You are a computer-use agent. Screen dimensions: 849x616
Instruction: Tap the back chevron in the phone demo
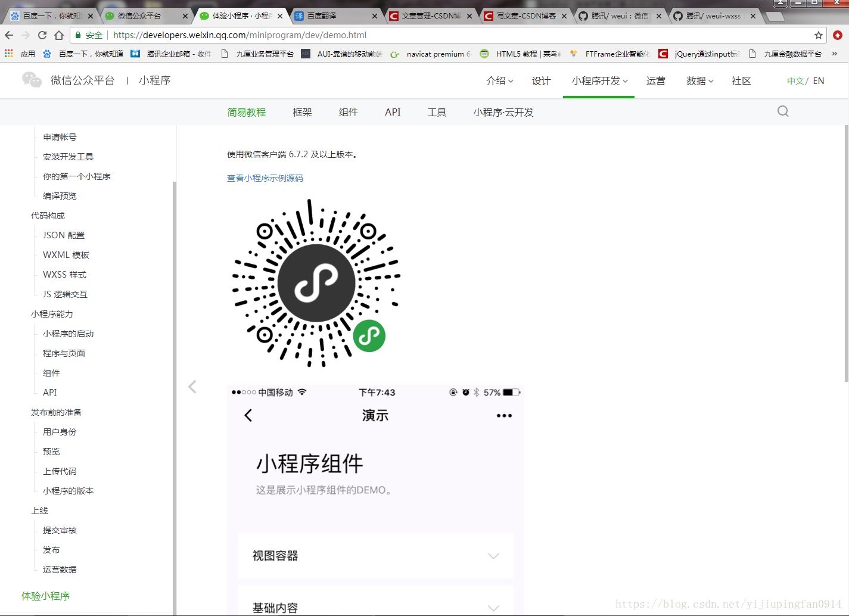coord(248,415)
